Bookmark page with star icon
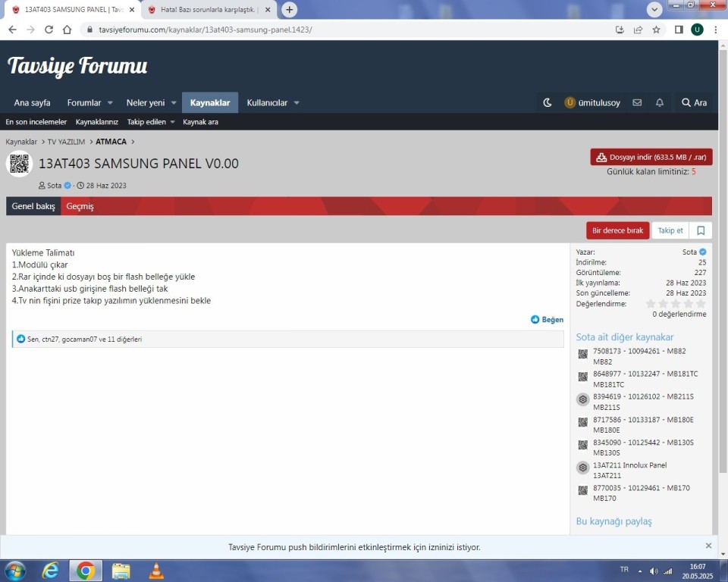The image size is (728, 582). (656, 30)
